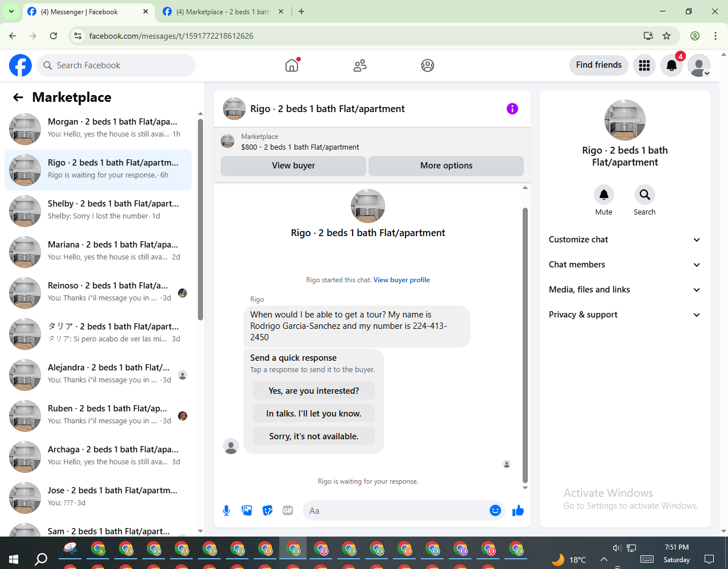Open the account profile avatar menu
This screenshot has height=569, width=728.
(x=699, y=65)
